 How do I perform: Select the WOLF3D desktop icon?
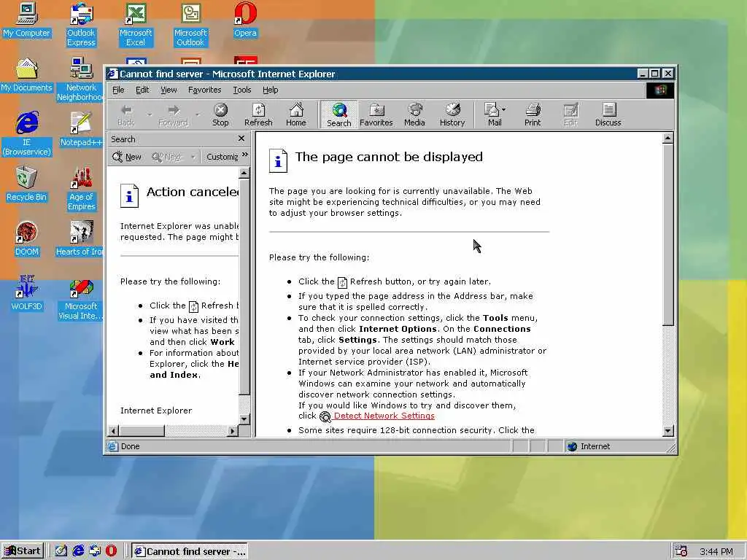pyautogui.click(x=26, y=293)
